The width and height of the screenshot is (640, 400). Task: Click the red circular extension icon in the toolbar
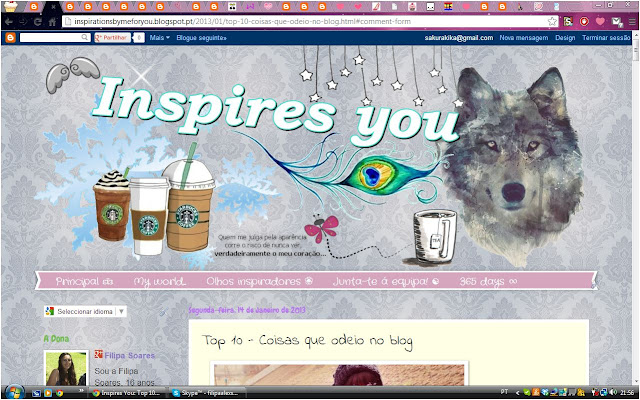pos(584,22)
